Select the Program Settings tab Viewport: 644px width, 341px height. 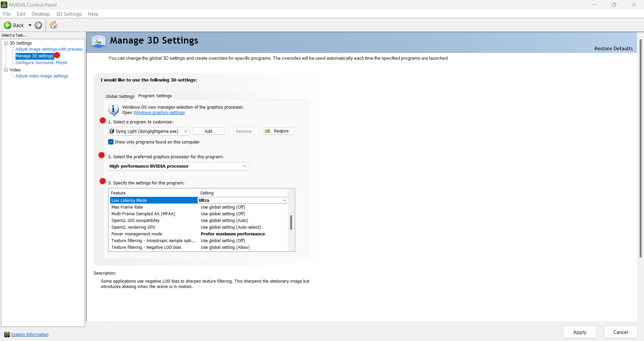coord(155,96)
